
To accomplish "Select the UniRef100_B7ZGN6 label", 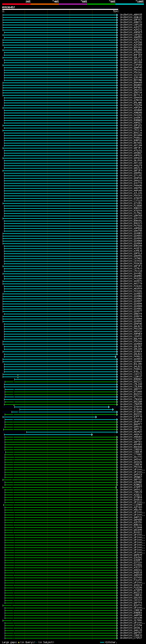I will 131,412.
